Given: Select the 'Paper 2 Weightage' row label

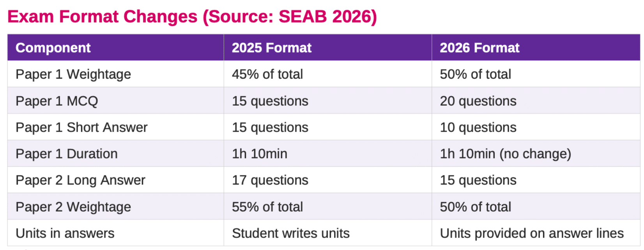Looking at the screenshot, I should click(73, 207).
